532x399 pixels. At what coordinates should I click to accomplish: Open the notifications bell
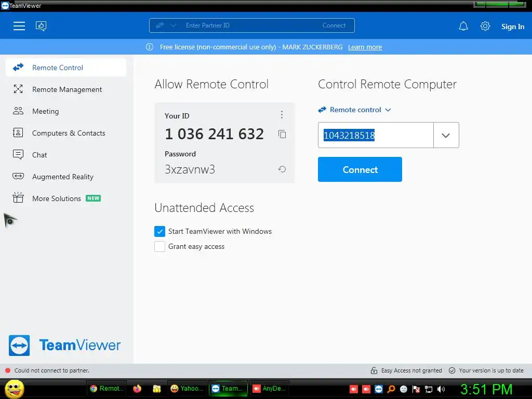(463, 26)
